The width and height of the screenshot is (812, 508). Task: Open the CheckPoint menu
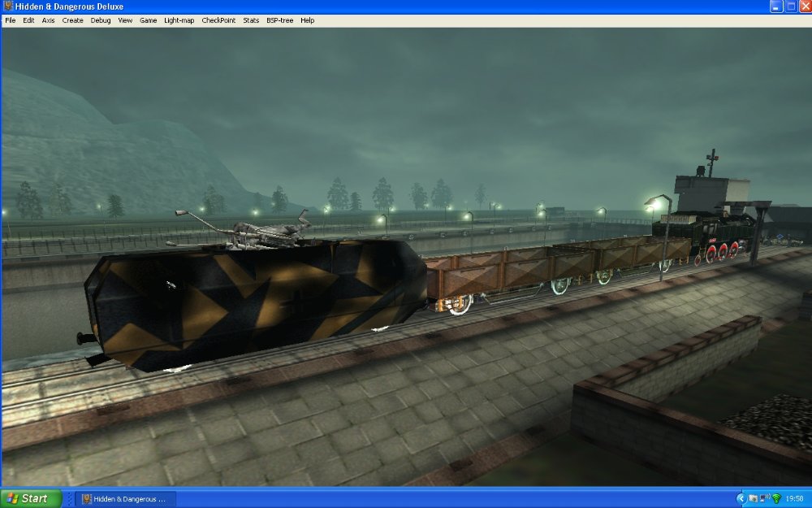click(218, 20)
